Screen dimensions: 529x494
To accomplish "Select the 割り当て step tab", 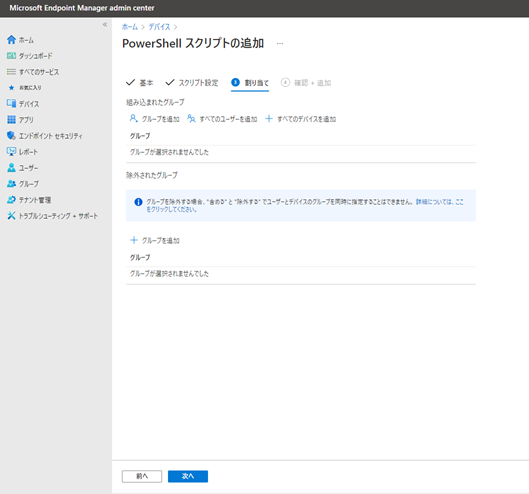I will (250, 83).
